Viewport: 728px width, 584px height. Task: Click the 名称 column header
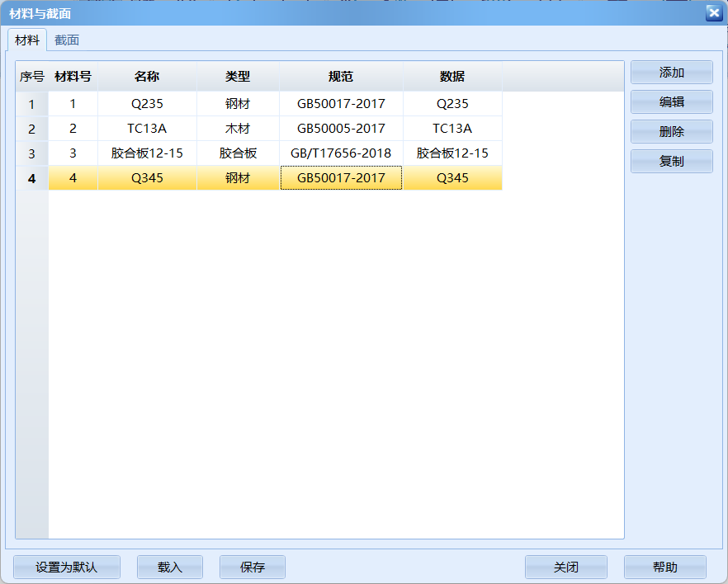tap(147, 77)
